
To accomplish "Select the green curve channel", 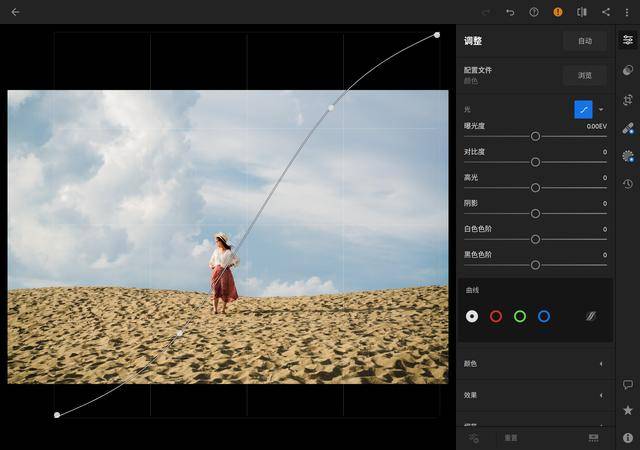I will click(x=520, y=316).
